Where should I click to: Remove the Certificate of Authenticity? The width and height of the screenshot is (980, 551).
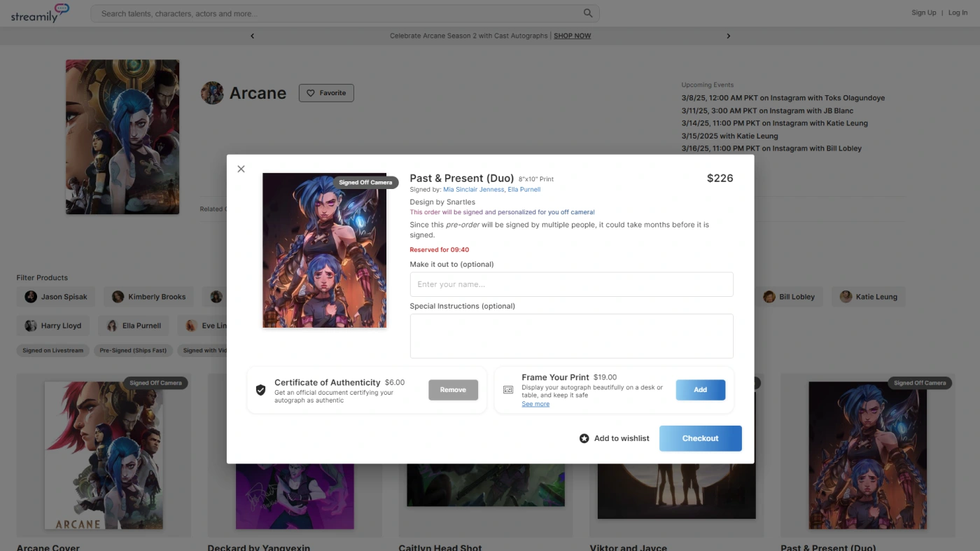point(453,390)
